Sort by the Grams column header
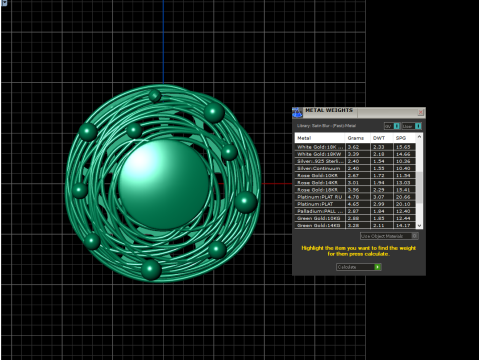This screenshot has height=360, width=480. pyautogui.click(x=357, y=138)
